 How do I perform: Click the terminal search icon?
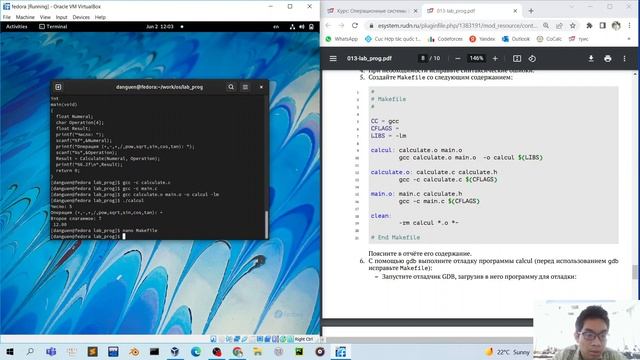coord(231,87)
